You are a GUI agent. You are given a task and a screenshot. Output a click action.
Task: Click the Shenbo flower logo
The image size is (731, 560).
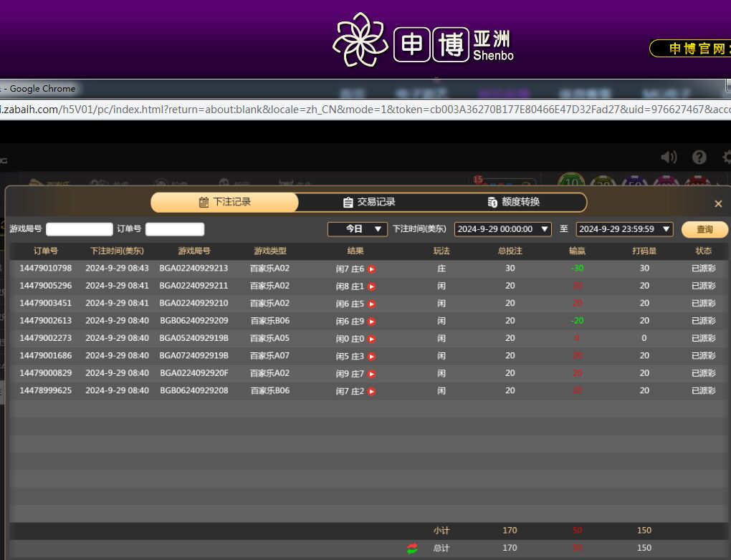359,40
